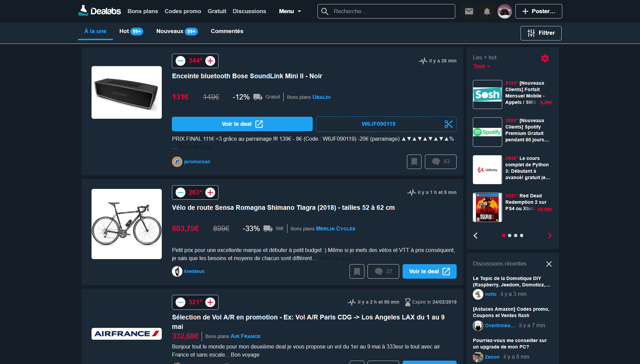
Task: Click Voir le deal for Sensa bike
Action: click(430, 271)
